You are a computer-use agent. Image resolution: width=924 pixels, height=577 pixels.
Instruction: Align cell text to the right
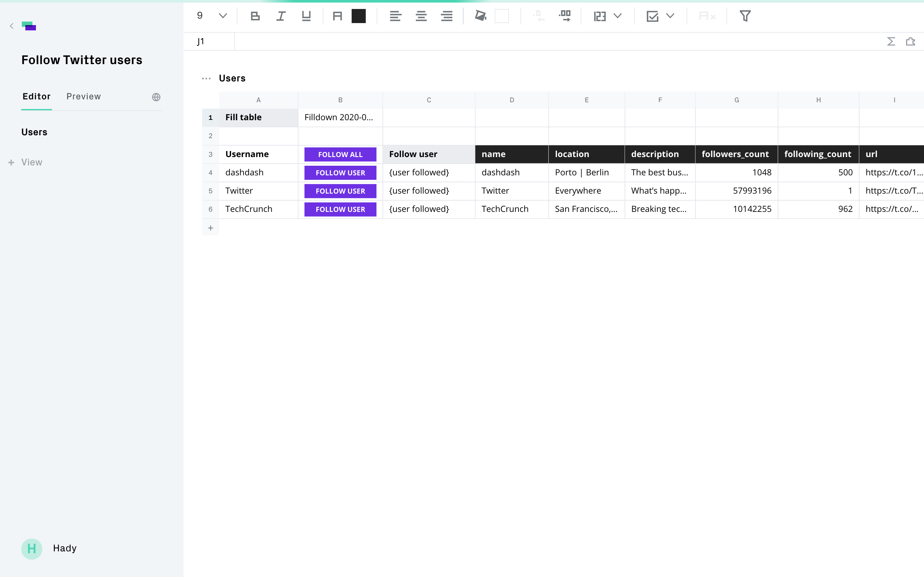[x=446, y=16]
